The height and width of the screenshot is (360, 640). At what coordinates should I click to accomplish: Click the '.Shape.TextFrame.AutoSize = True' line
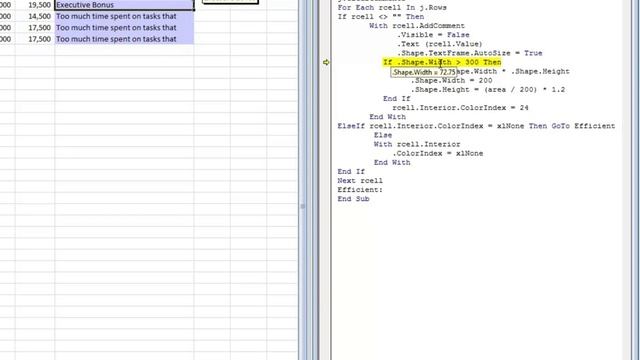tap(470, 53)
